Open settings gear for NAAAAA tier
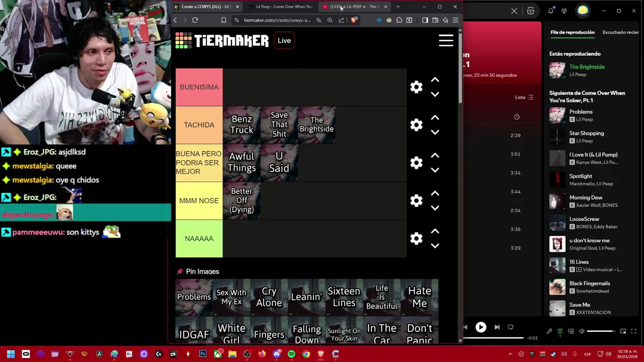This screenshot has height=362, width=644. coord(416,238)
